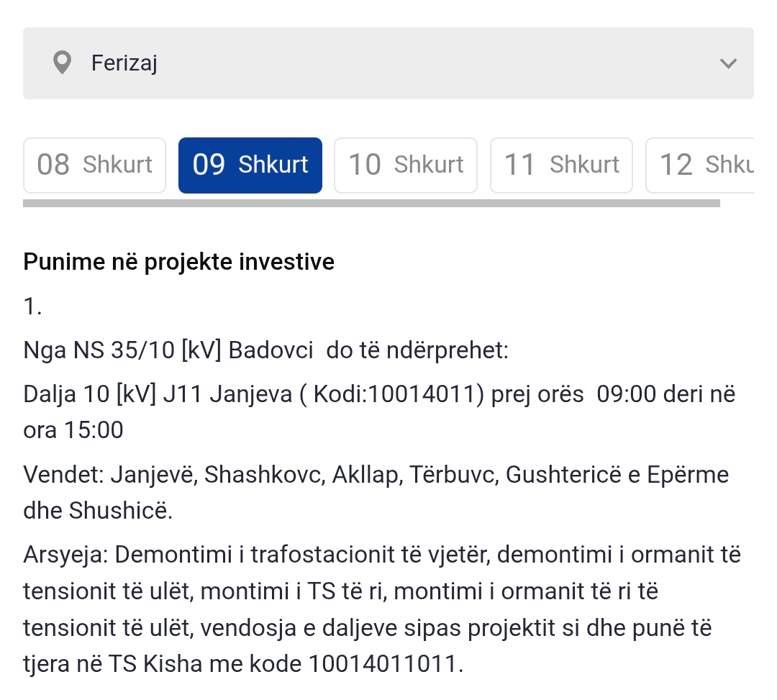Viewport: 777px width, 700px height.
Task: Click the horizontal scrollbar under date tabs
Action: click(x=371, y=204)
